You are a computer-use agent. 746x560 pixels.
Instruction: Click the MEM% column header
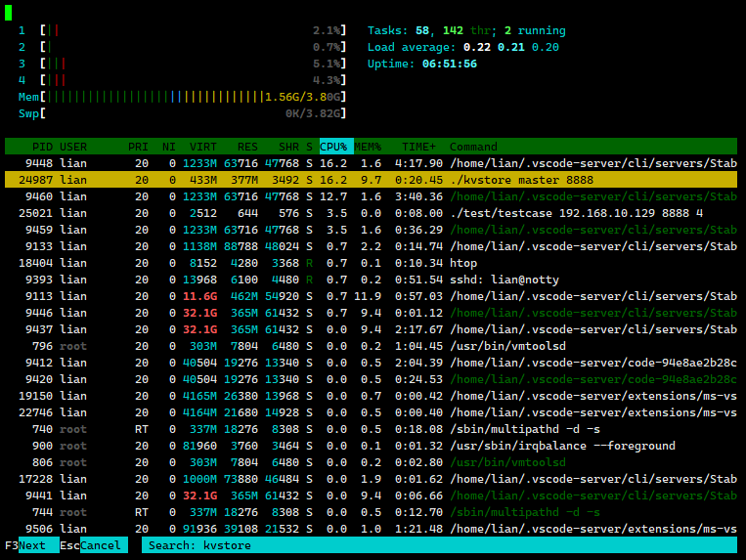368,147
